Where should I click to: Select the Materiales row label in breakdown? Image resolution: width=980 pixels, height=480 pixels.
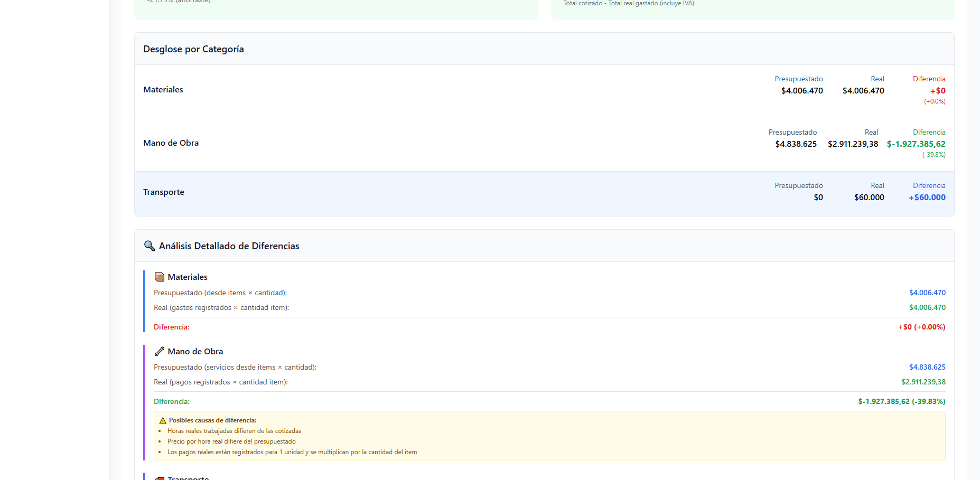point(163,90)
